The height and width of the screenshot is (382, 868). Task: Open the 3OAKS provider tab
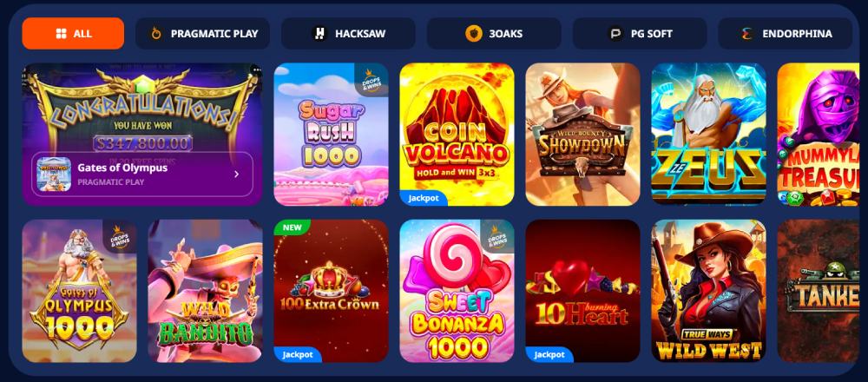coord(494,33)
